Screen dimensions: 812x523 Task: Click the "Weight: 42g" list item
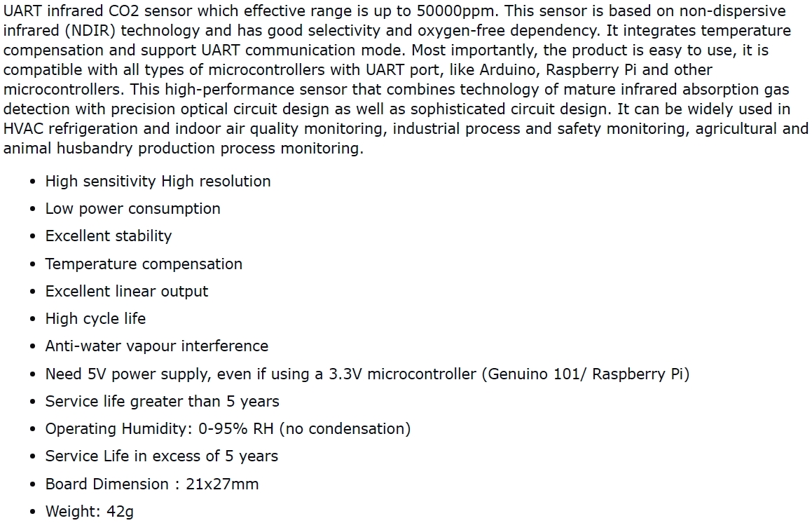[89, 511]
